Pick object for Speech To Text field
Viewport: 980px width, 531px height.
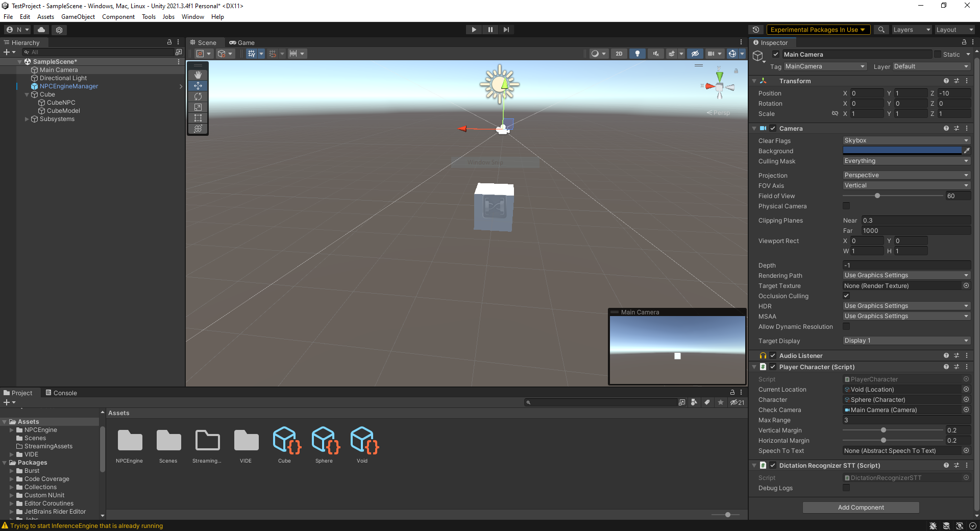pos(966,451)
